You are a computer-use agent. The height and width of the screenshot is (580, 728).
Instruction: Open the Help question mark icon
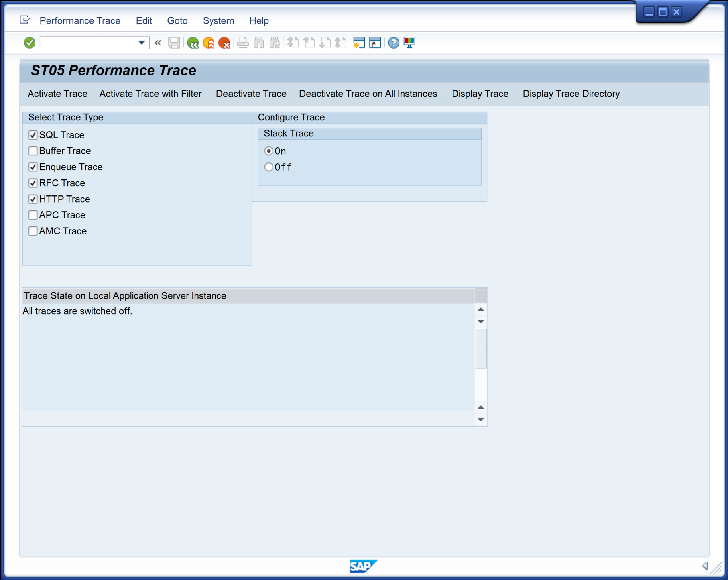tap(393, 43)
